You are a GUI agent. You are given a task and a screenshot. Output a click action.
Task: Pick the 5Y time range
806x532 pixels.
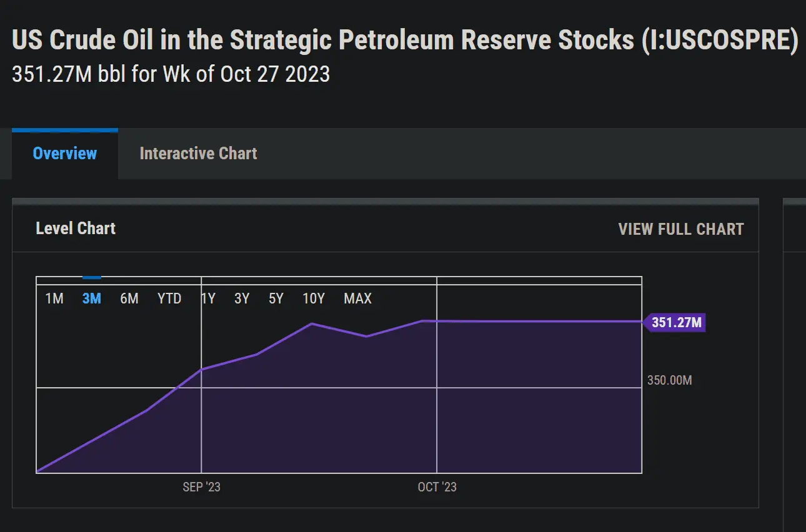pos(276,298)
